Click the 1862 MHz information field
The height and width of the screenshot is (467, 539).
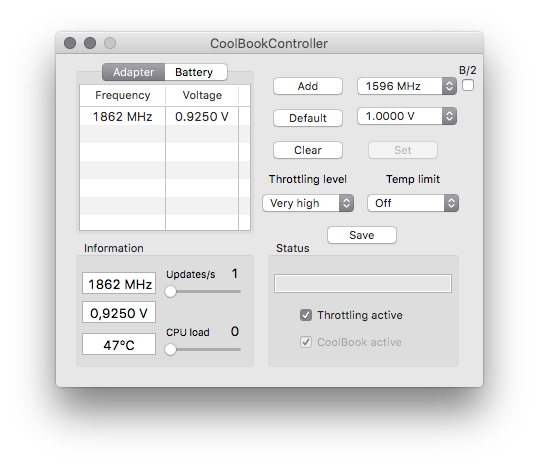click(x=119, y=283)
